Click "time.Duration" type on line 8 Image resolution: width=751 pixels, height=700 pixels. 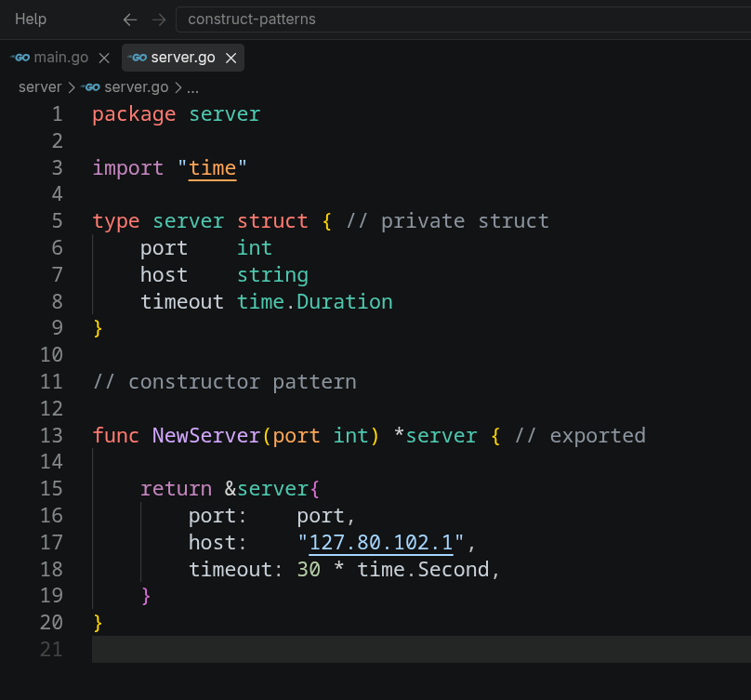[315, 302]
